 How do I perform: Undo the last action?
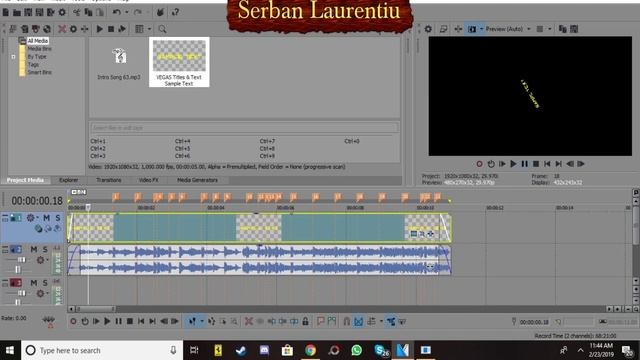point(116,13)
